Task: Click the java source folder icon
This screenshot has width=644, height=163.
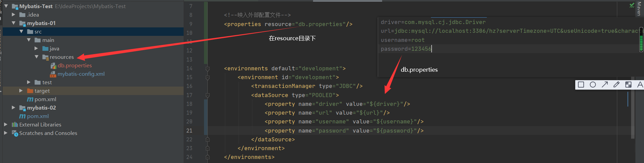Action: click(45, 49)
